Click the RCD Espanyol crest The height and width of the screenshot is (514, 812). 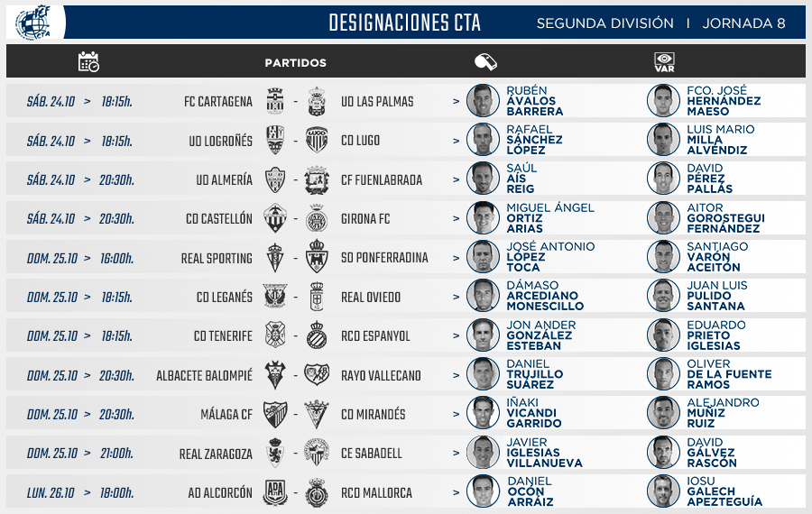(317, 335)
